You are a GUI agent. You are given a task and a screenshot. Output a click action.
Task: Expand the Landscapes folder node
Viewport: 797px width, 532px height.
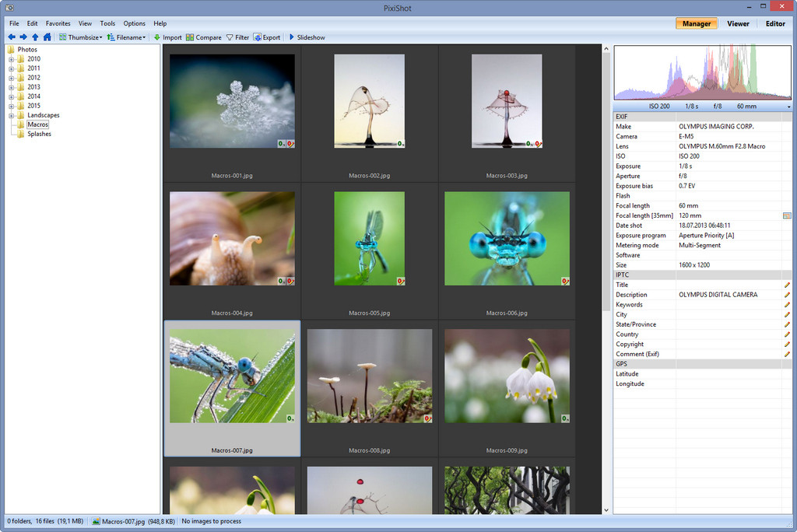(x=11, y=116)
